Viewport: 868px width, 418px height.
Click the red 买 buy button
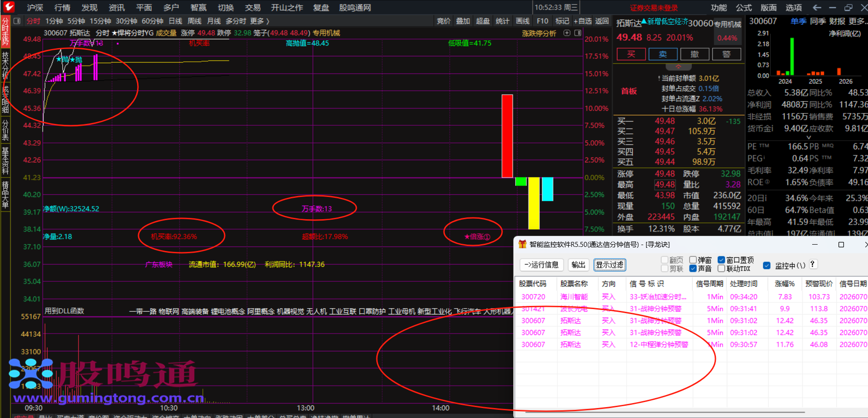click(x=631, y=54)
